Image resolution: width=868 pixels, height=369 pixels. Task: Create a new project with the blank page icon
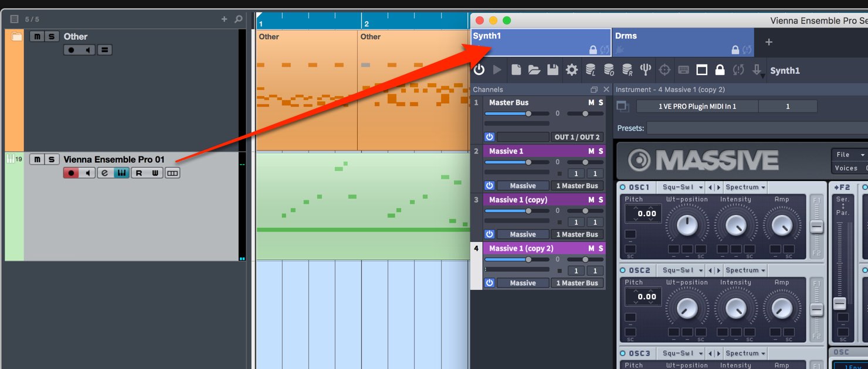tap(516, 70)
